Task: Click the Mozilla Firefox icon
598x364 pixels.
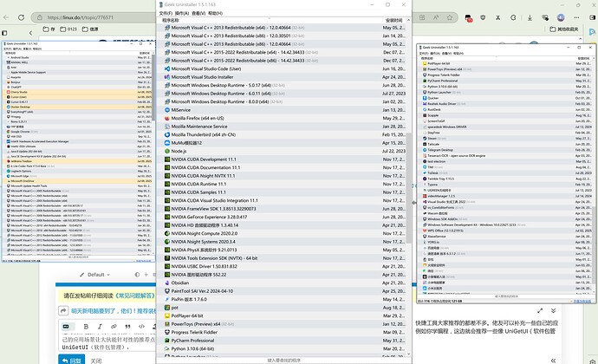Action: click(167, 118)
